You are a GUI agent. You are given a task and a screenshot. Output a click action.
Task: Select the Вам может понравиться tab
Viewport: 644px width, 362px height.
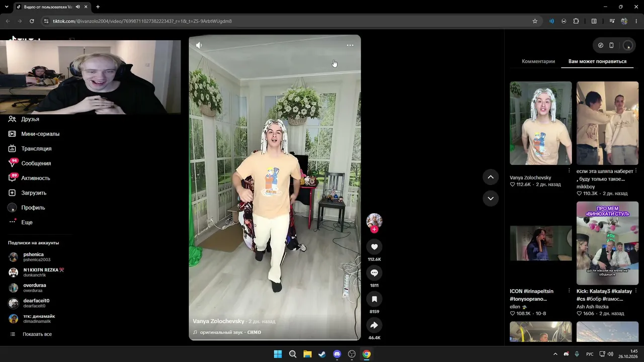[x=597, y=61]
